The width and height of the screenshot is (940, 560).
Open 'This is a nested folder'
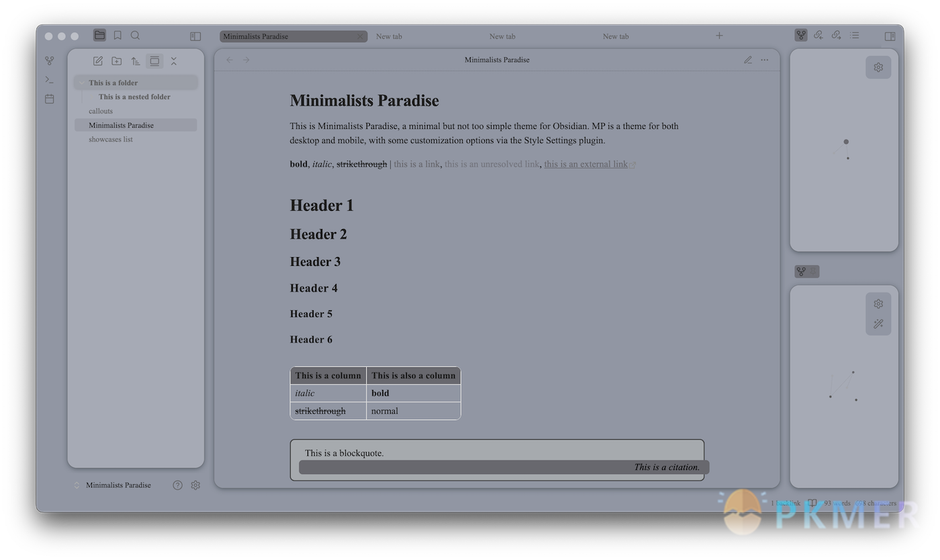tap(134, 97)
